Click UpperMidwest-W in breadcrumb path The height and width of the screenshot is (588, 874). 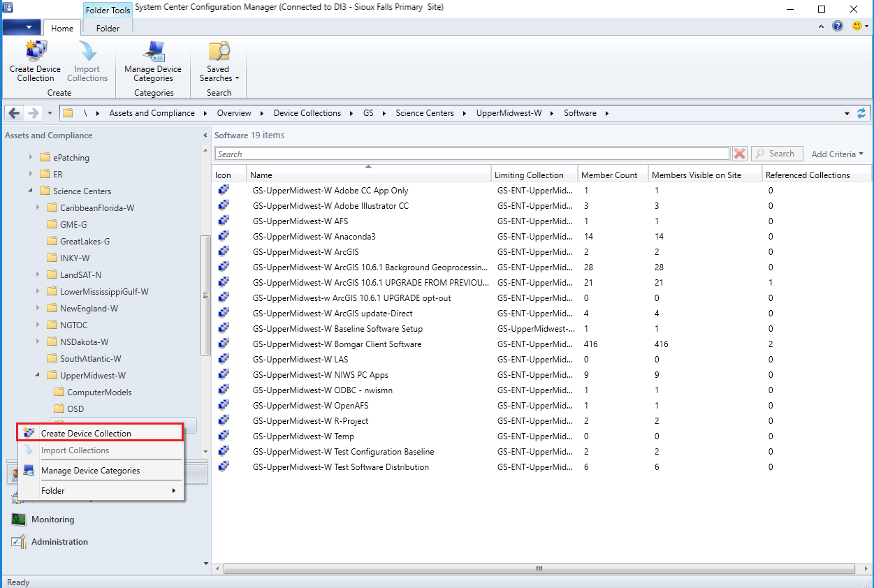click(x=509, y=113)
